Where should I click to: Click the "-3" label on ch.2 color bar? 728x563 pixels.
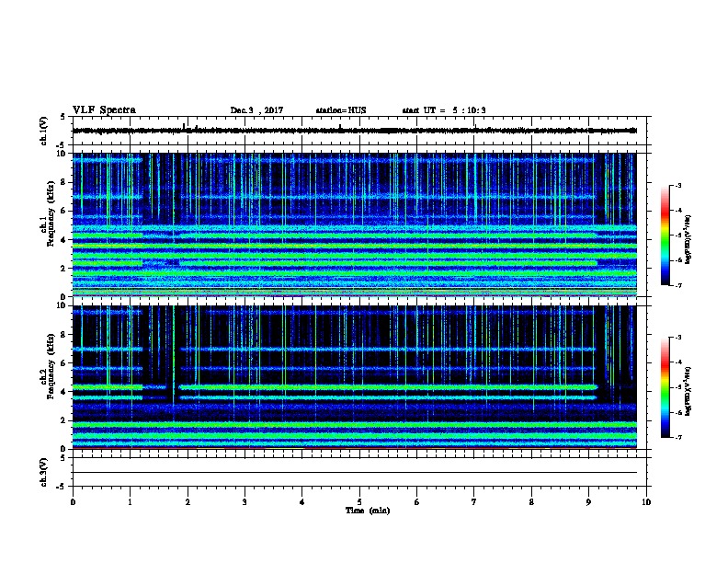tap(677, 338)
